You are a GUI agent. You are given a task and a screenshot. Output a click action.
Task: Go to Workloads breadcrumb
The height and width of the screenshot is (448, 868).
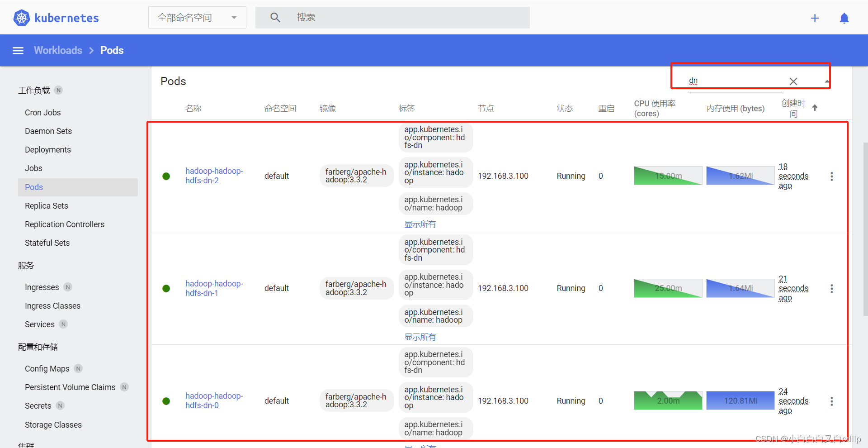pyautogui.click(x=58, y=50)
